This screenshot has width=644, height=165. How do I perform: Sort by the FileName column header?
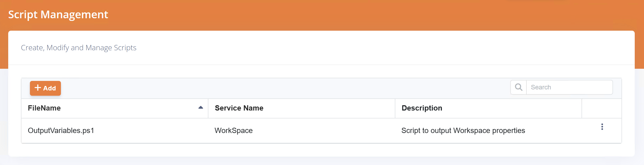point(44,108)
